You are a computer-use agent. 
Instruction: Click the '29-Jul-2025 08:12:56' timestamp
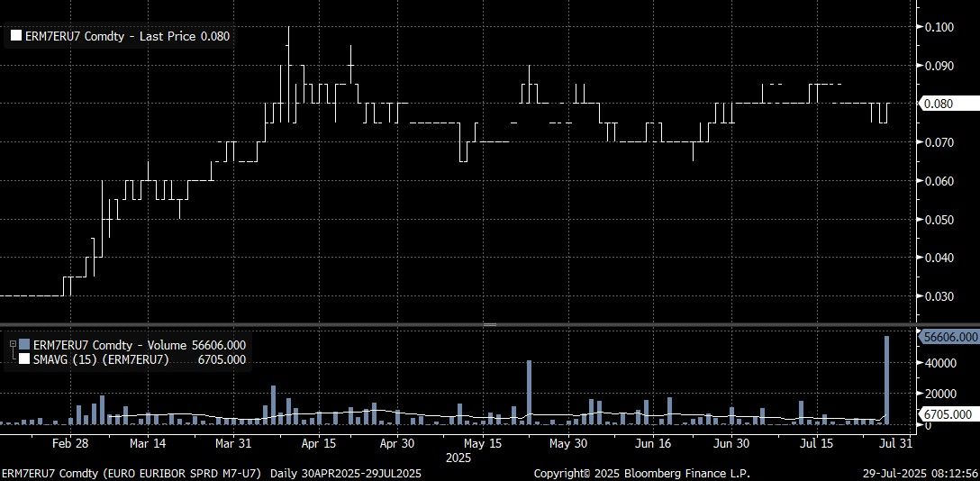921,474
